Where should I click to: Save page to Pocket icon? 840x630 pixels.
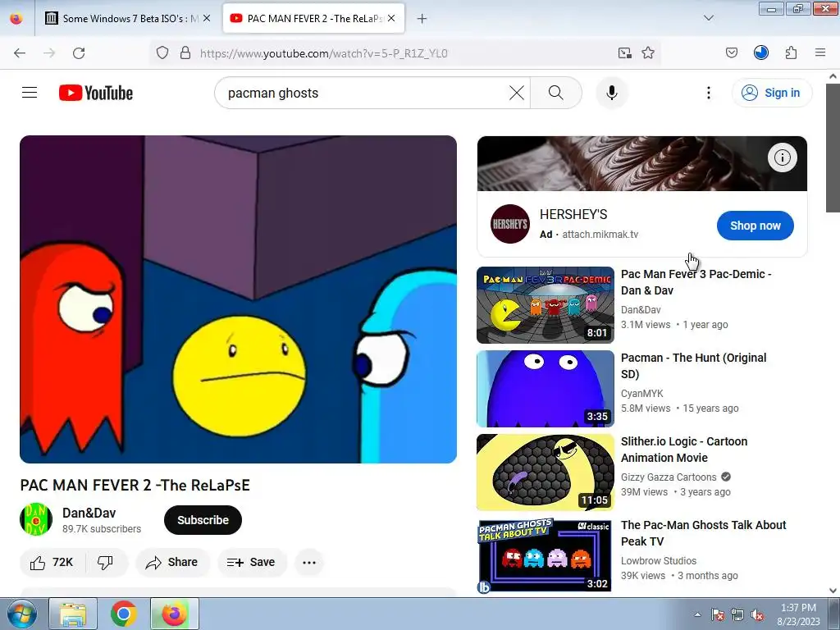[x=731, y=53]
